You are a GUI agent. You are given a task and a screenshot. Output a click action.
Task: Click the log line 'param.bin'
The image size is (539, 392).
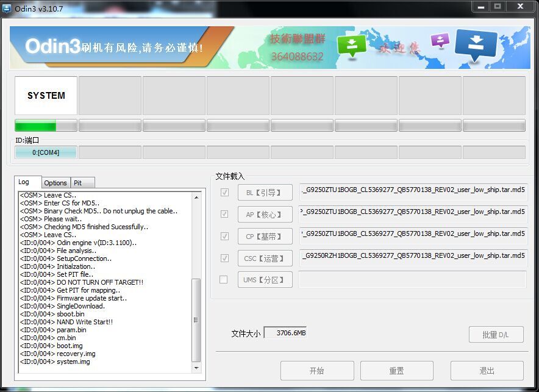53,330
